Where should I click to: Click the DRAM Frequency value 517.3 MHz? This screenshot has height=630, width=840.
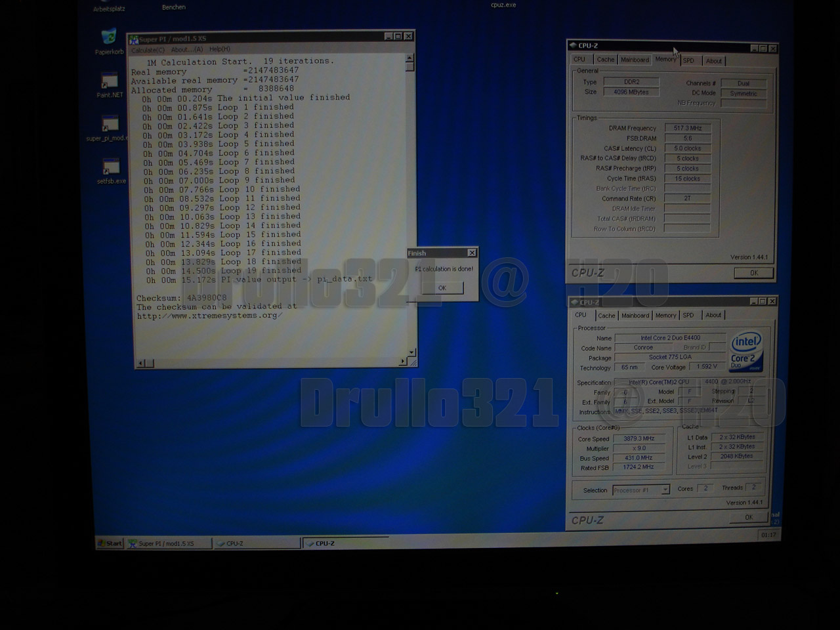(x=687, y=128)
